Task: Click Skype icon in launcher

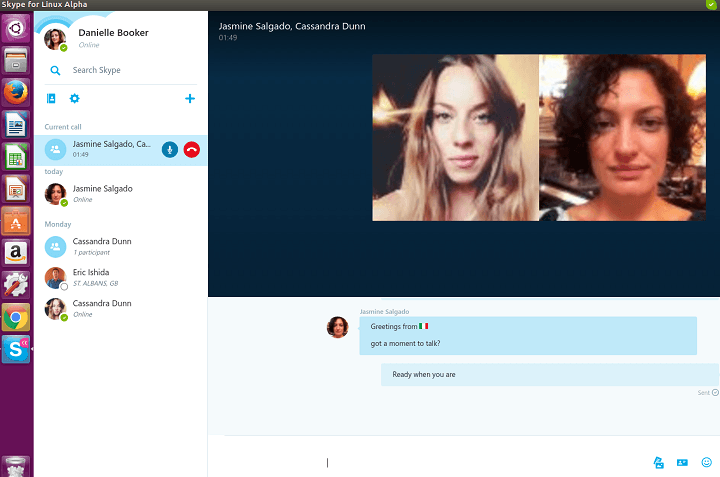Action: (x=16, y=349)
